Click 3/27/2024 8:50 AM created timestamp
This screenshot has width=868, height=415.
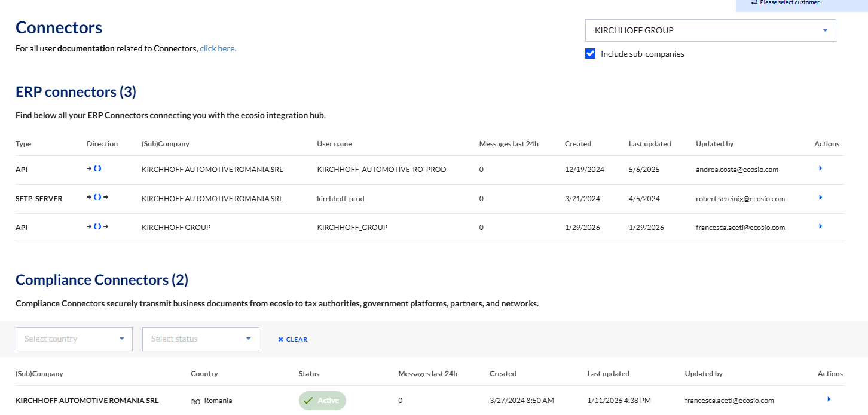[522, 401]
